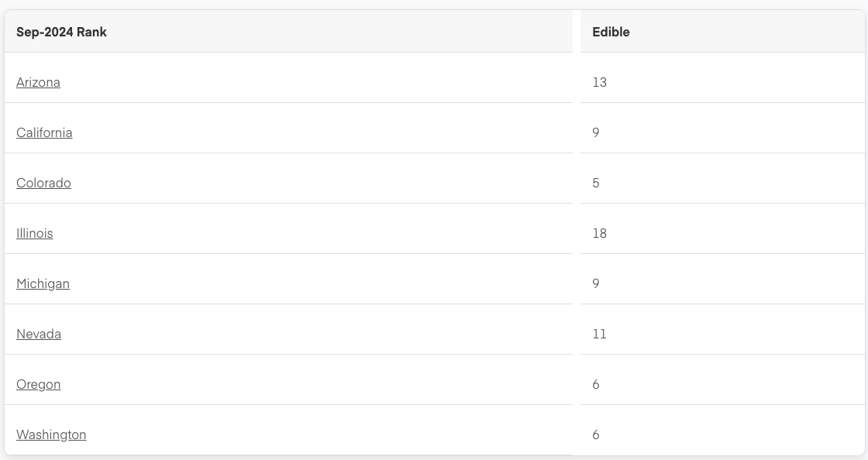Open the Arizona state link
The image size is (868, 460).
click(38, 82)
